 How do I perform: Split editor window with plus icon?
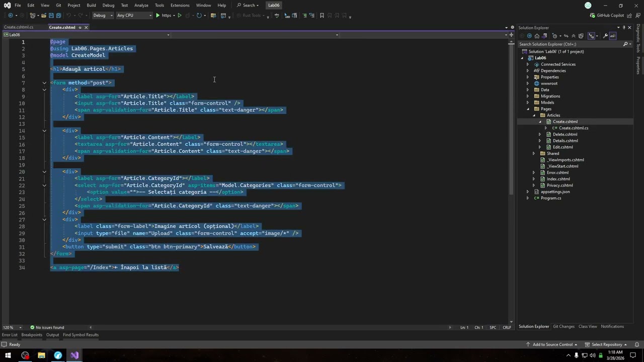click(511, 35)
